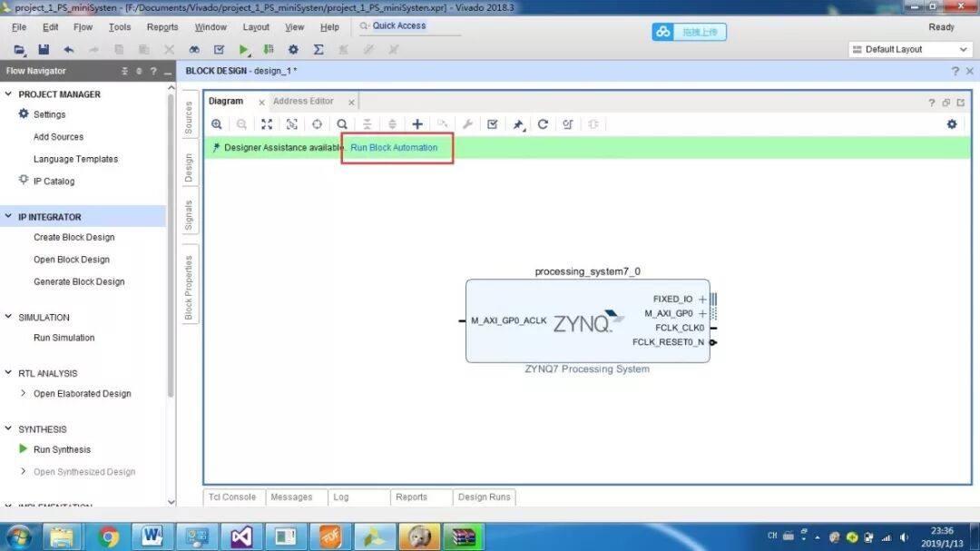This screenshot has height=551, width=980.
Task: Click Add Sources in Project Manager
Action: (x=58, y=137)
